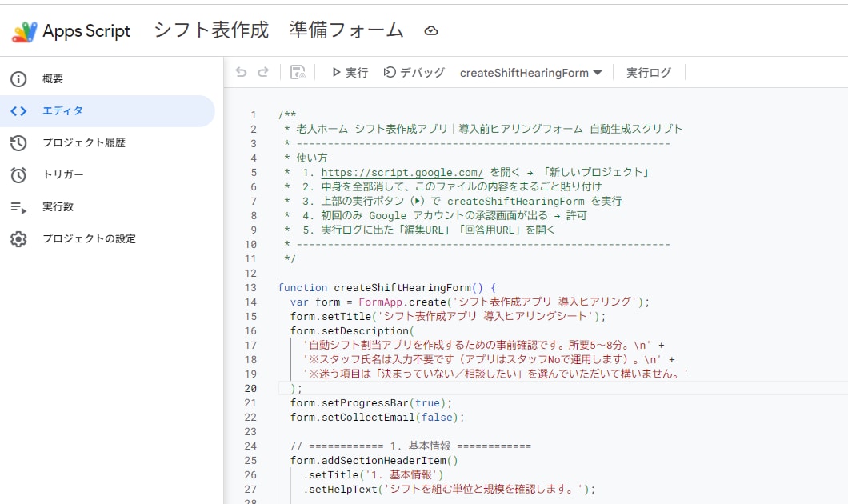Open the 概要 overview info icon
848x504 pixels.
coord(18,79)
